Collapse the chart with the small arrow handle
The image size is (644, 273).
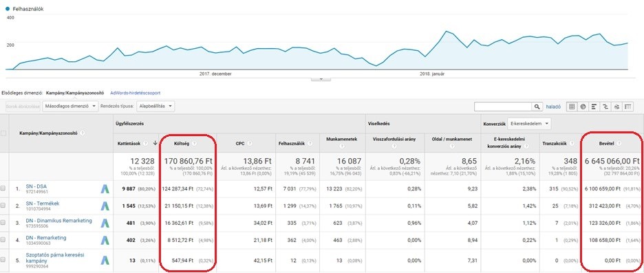321,79
